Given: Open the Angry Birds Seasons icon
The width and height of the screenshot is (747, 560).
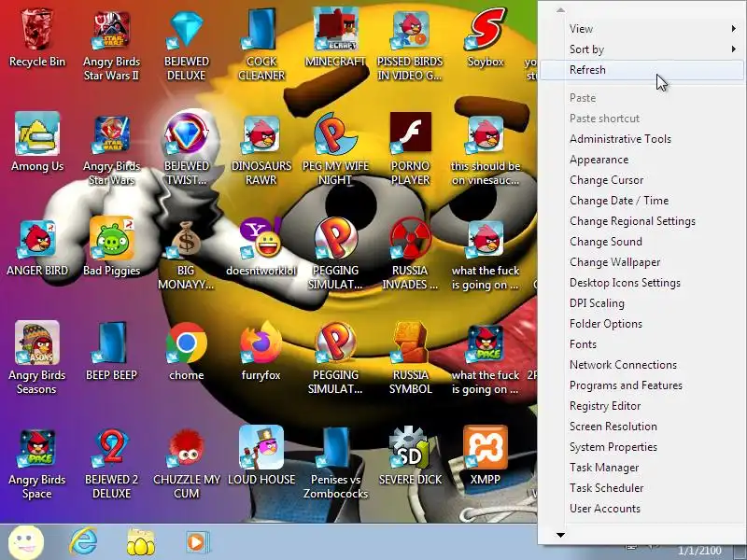Looking at the screenshot, I should pyautogui.click(x=37, y=343).
